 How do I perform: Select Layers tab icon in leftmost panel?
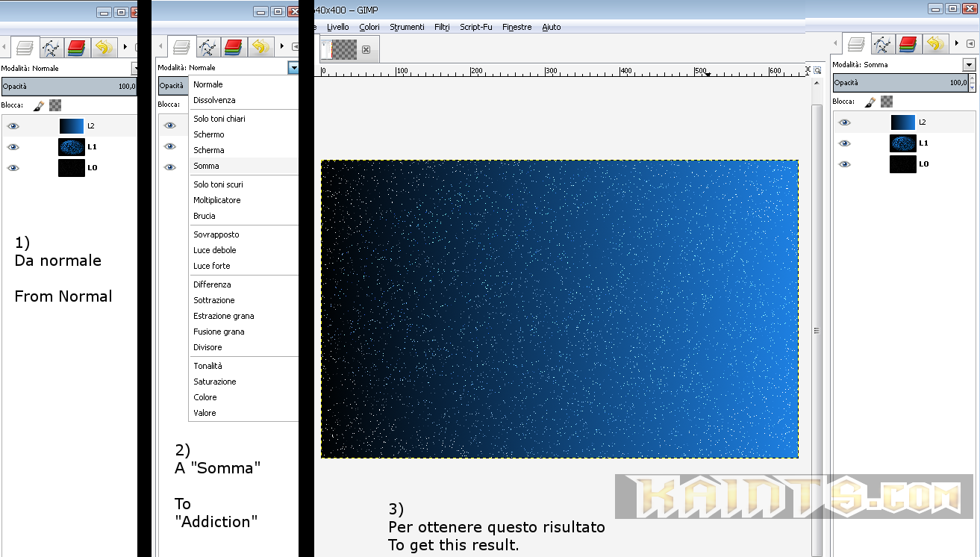25,48
